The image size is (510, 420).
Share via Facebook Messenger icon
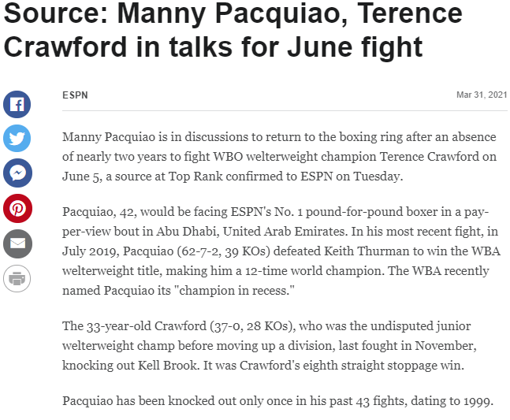point(17,173)
